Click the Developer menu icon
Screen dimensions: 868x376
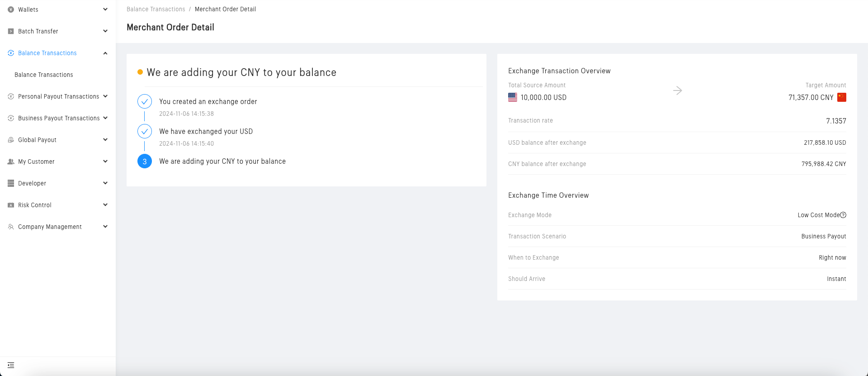pyautogui.click(x=11, y=183)
